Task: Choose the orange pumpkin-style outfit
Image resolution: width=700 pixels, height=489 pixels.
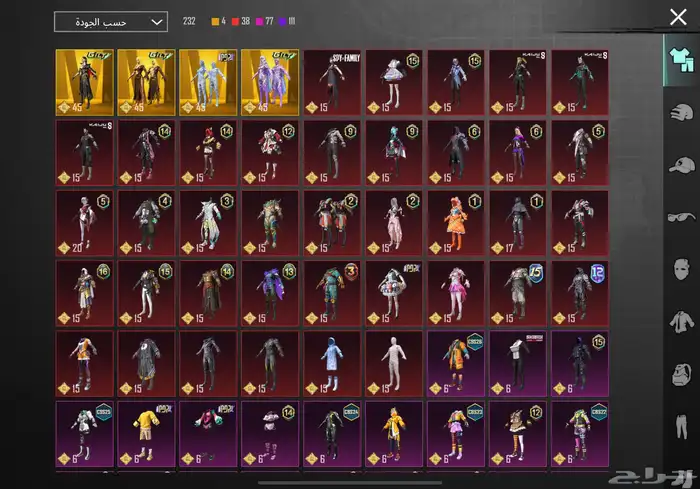Action: [457, 222]
